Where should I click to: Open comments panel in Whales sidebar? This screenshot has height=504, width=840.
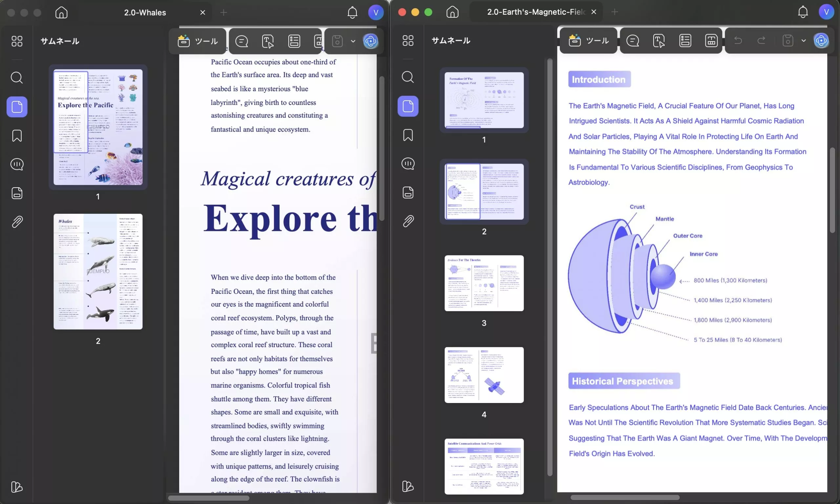pos(17,164)
